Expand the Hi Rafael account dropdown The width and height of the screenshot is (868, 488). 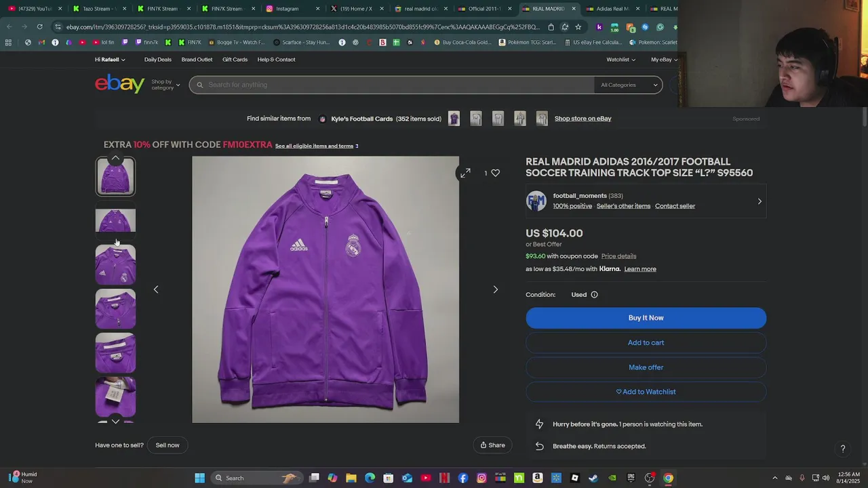coord(110,60)
